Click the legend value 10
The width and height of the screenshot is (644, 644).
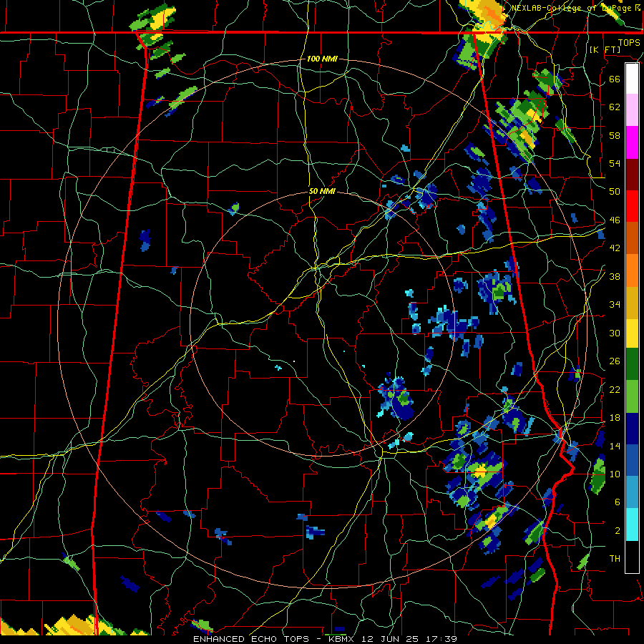point(615,474)
